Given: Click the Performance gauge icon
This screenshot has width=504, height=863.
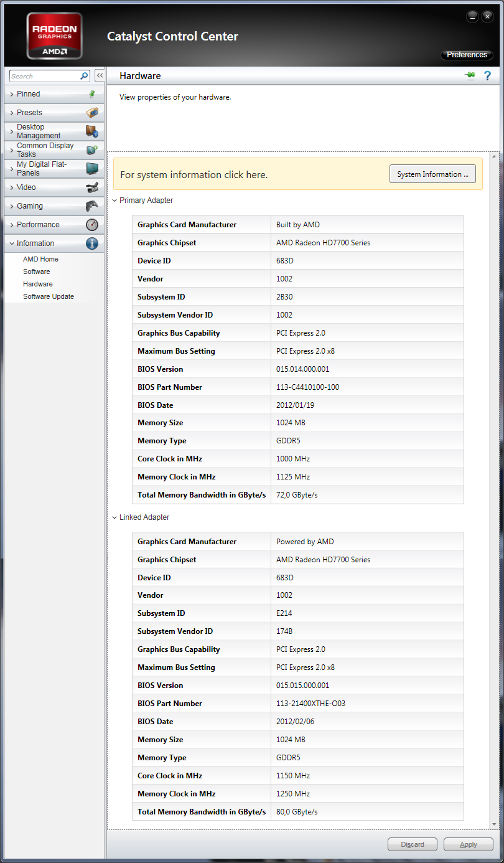Looking at the screenshot, I should point(92,225).
